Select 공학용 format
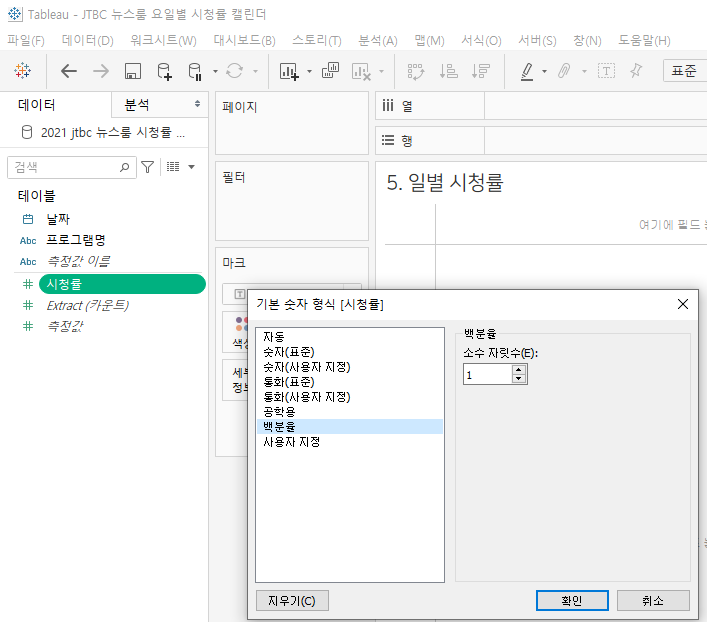The width and height of the screenshot is (707, 622). (350, 411)
